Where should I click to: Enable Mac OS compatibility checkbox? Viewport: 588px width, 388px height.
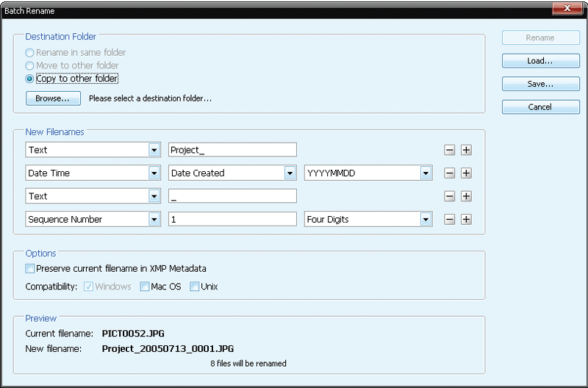pyautogui.click(x=145, y=287)
